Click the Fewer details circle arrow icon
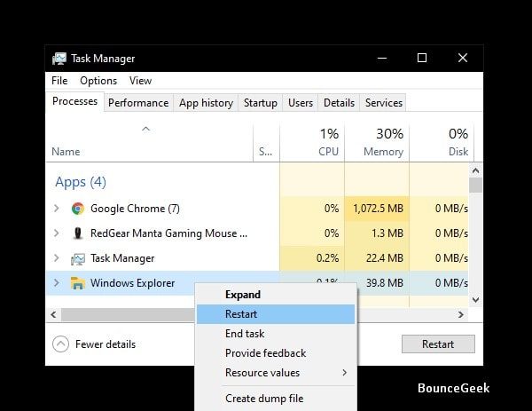 60,344
